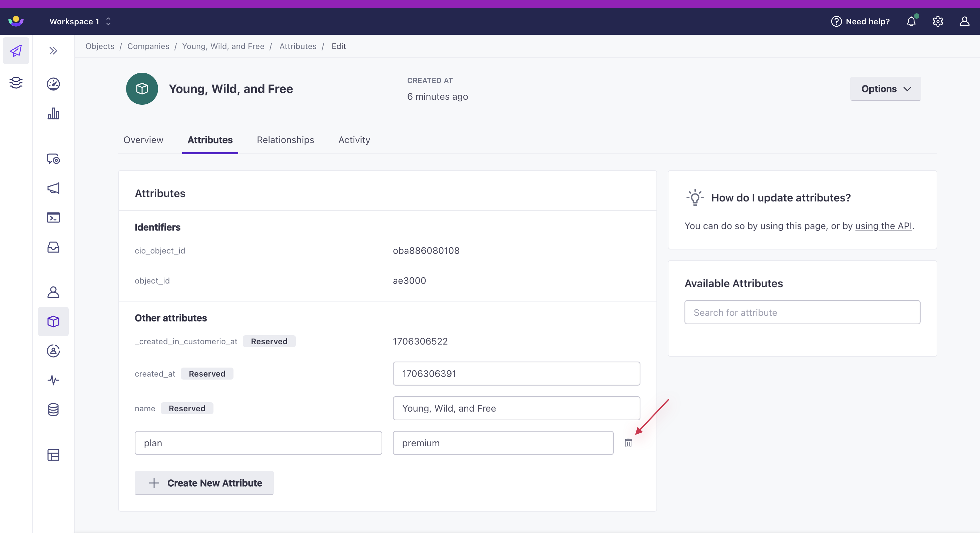Image resolution: width=980 pixels, height=533 pixels.
Task: Open the notifications bell
Action: (911, 21)
